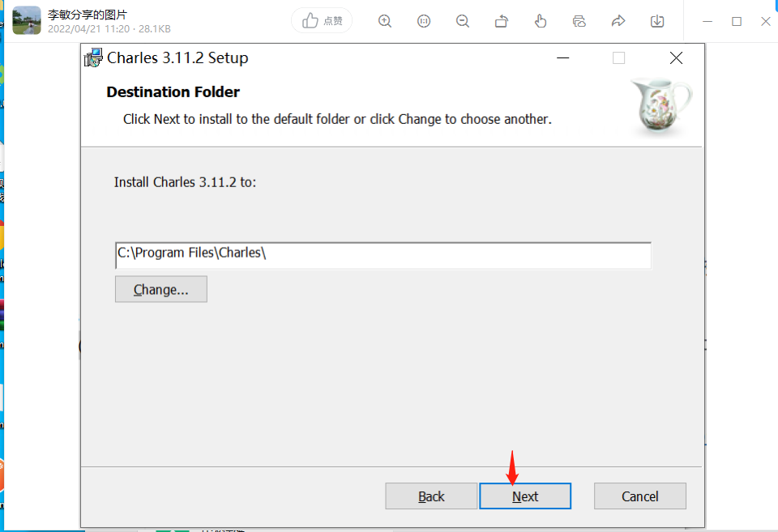Zoom out of the shared picture
The height and width of the screenshot is (532, 778).
pyautogui.click(x=463, y=21)
